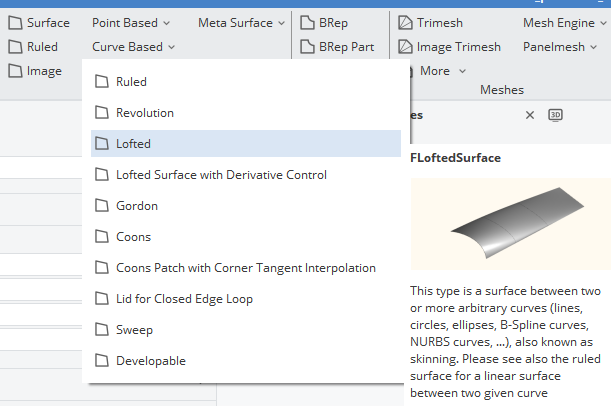Pick Lofted Surface with Derivative Control
The height and width of the screenshot is (406, 611).
(x=246, y=175)
